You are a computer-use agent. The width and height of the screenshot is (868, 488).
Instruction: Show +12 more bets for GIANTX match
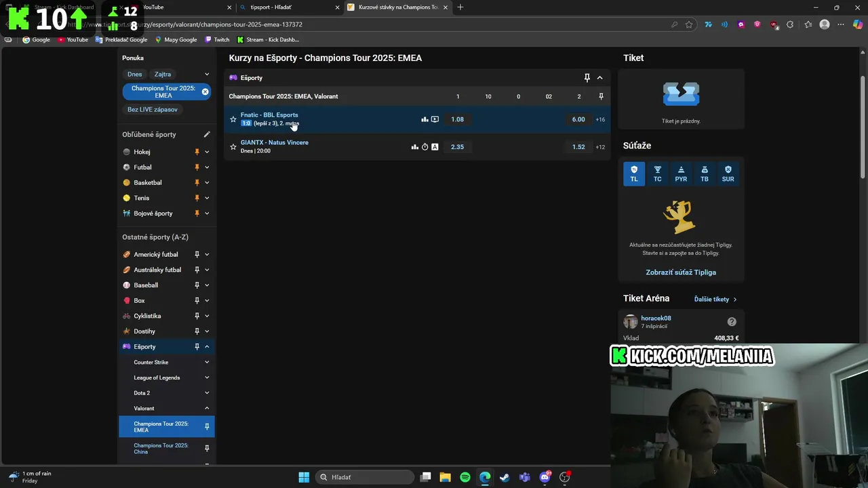click(600, 147)
